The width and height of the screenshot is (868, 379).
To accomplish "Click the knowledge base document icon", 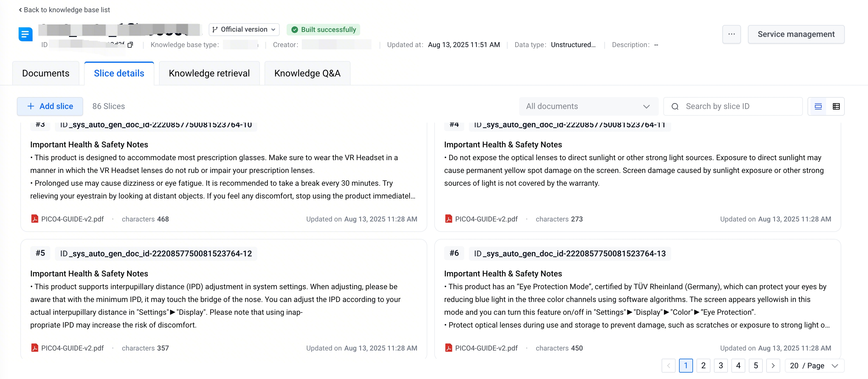I will click(26, 34).
